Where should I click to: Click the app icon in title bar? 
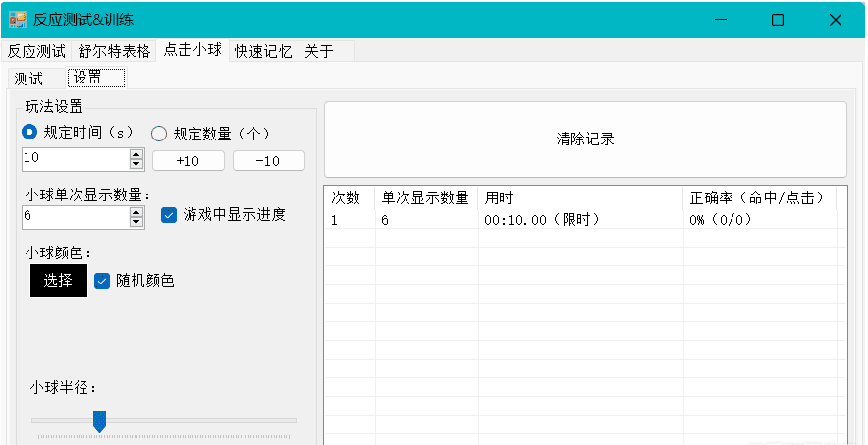17,20
